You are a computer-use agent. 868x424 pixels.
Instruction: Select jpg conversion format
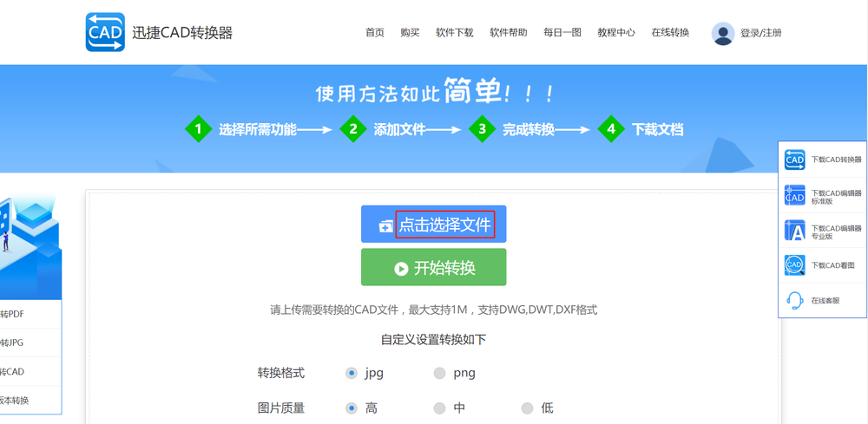(x=351, y=373)
